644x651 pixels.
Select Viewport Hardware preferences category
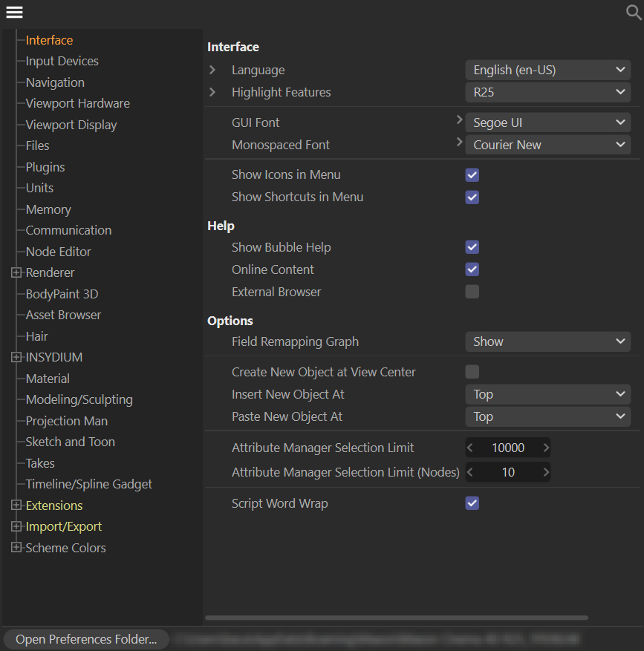pos(77,103)
